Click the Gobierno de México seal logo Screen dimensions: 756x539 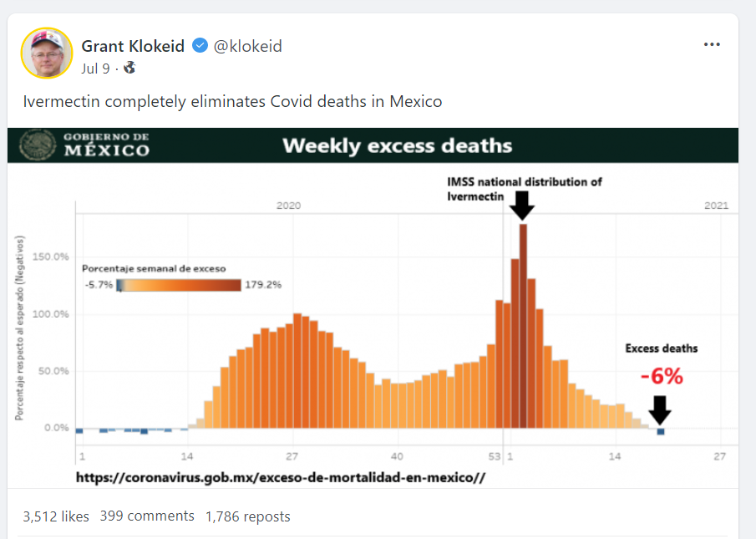[x=35, y=144]
